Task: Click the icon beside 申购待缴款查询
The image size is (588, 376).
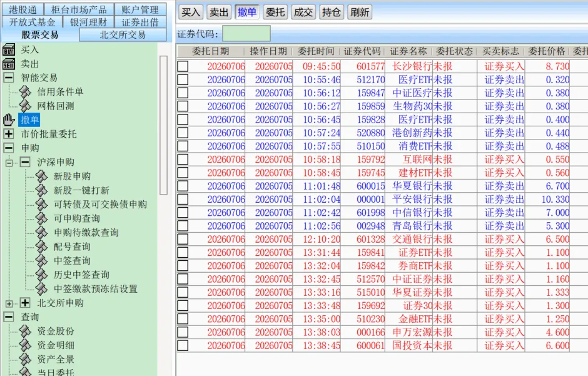Action: point(42,233)
